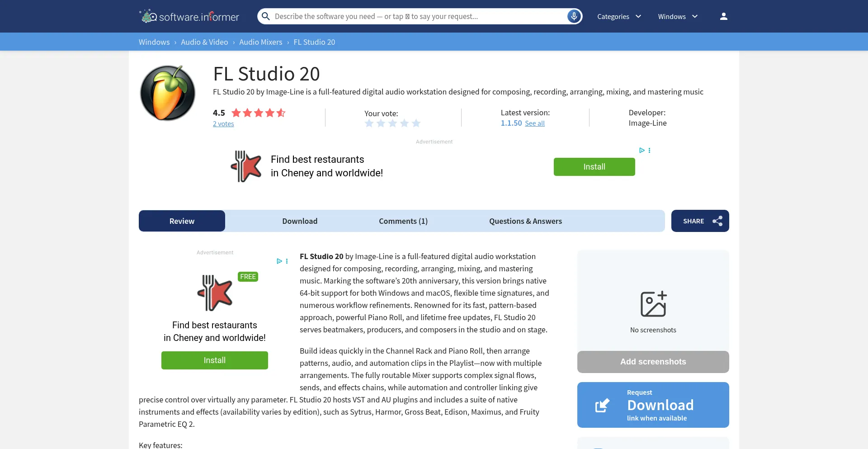Expand the Categories dropdown
This screenshot has height=449, width=868.
[619, 16]
